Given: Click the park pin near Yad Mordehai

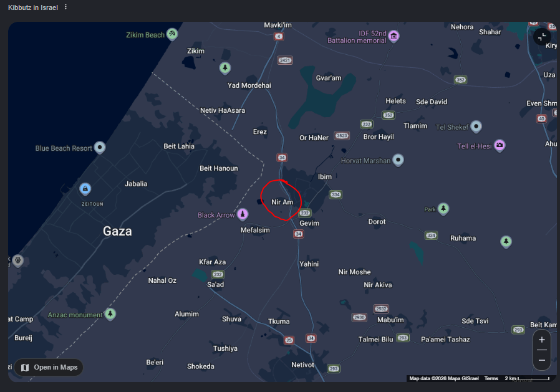Looking at the screenshot, I should click(x=225, y=67).
